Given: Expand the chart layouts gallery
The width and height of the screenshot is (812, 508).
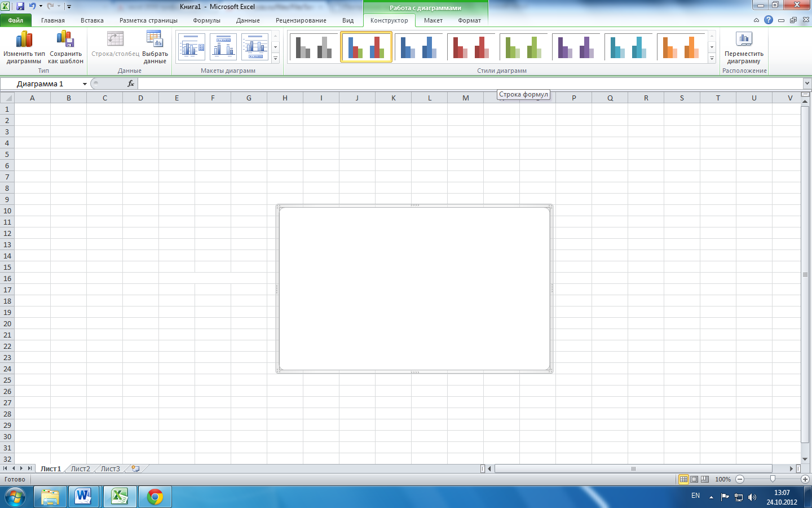Looking at the screenshot, I should click(275, 59).
